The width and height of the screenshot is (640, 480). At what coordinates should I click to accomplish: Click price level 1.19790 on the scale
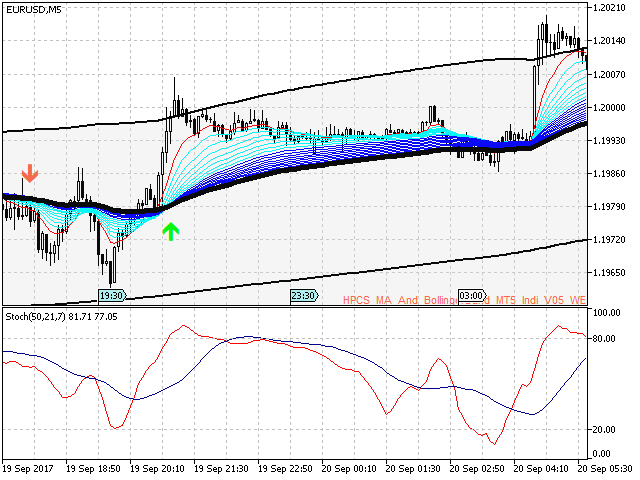[x=609, y=207]
